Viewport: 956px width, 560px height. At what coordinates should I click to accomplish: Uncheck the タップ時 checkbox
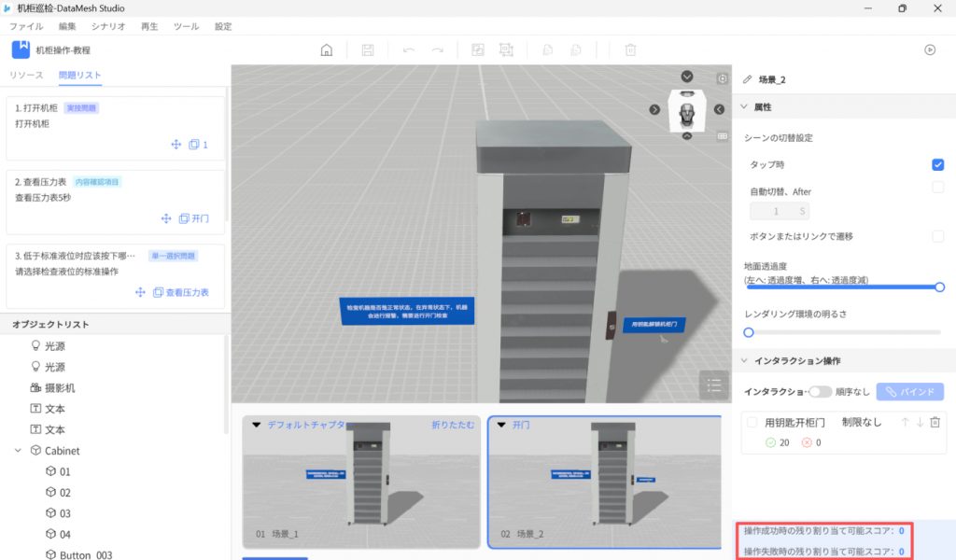937,165
